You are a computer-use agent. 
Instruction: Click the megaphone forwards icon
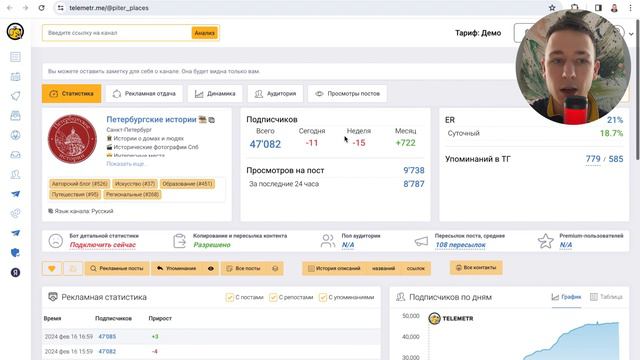(x=421, y=242)
